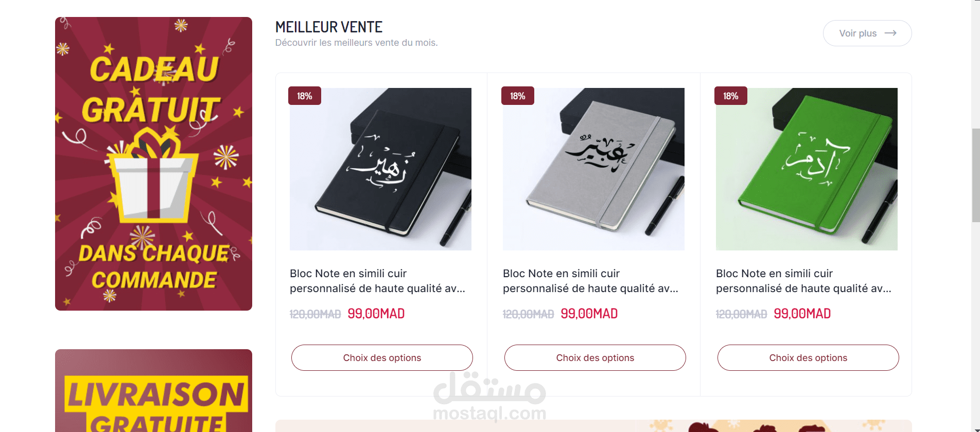Viewport: 980px width, 432px height.
Task: Click the 18% badge on black notebook
Action: [x=305, y=96]
